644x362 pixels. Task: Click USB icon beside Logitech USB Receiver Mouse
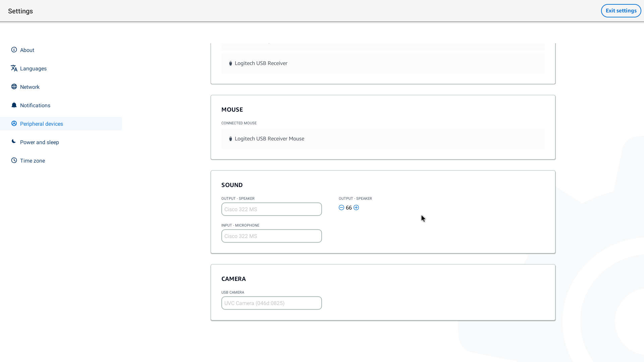[230, 139]
